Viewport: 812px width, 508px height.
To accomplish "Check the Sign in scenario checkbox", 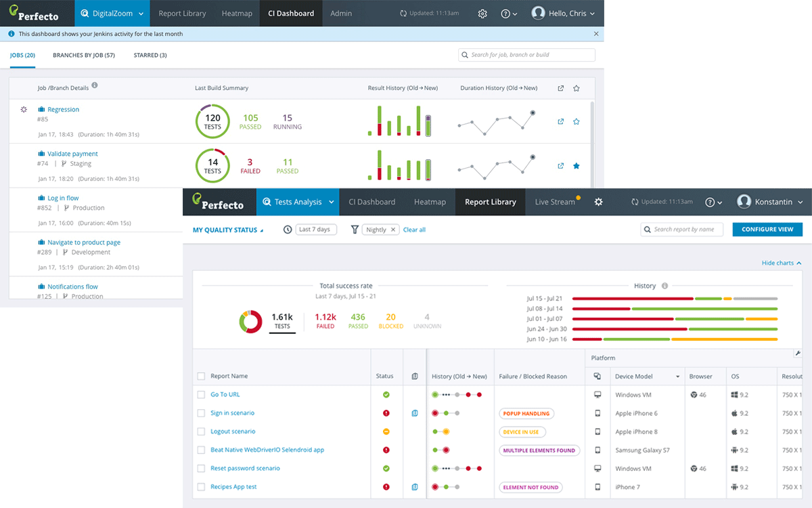I will click(x=201, y=413).
